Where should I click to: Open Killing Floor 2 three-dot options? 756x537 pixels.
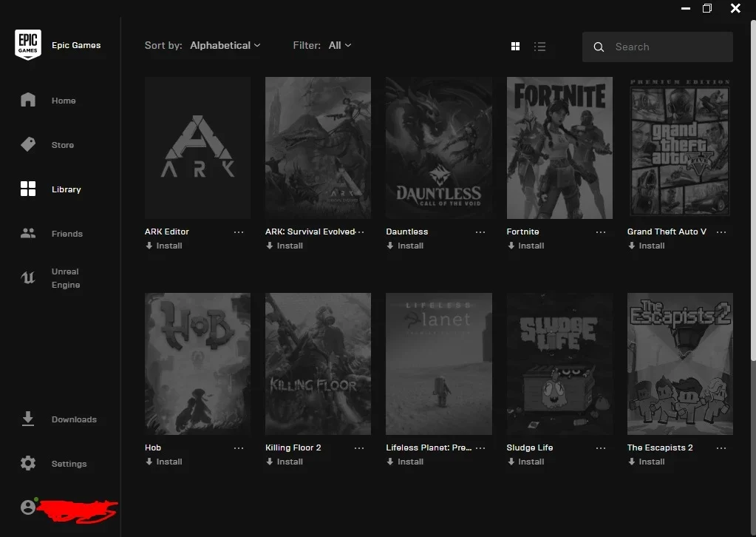[x=359, y=448]
